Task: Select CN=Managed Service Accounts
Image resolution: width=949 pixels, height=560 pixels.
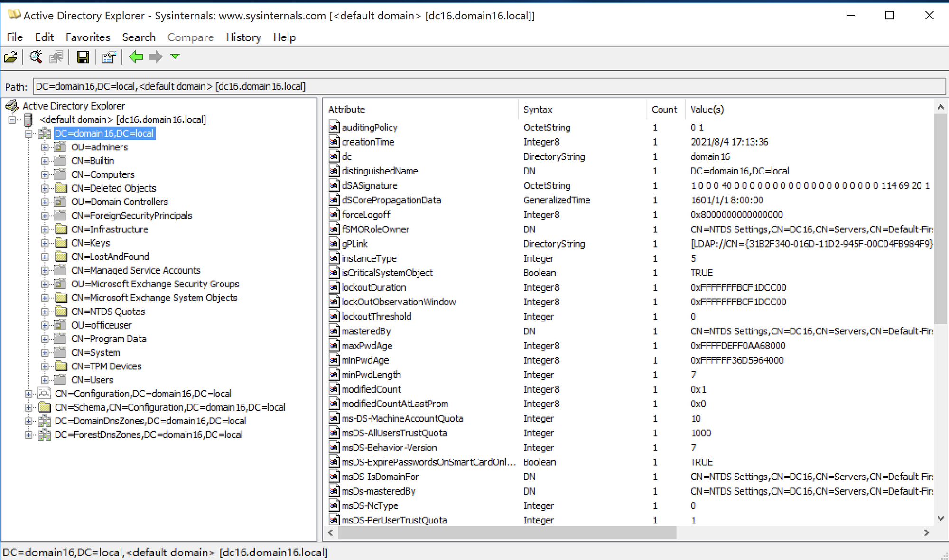Action: pos(136,270)
